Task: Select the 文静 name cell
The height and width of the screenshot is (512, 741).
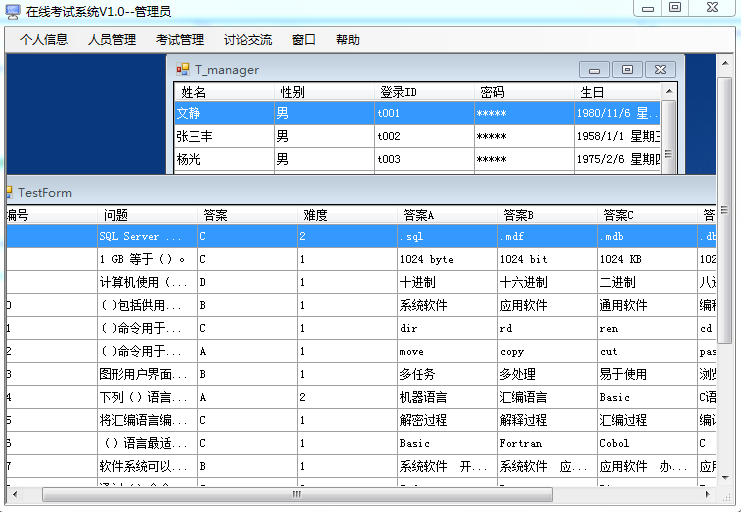Action: [x=224, y=113]
